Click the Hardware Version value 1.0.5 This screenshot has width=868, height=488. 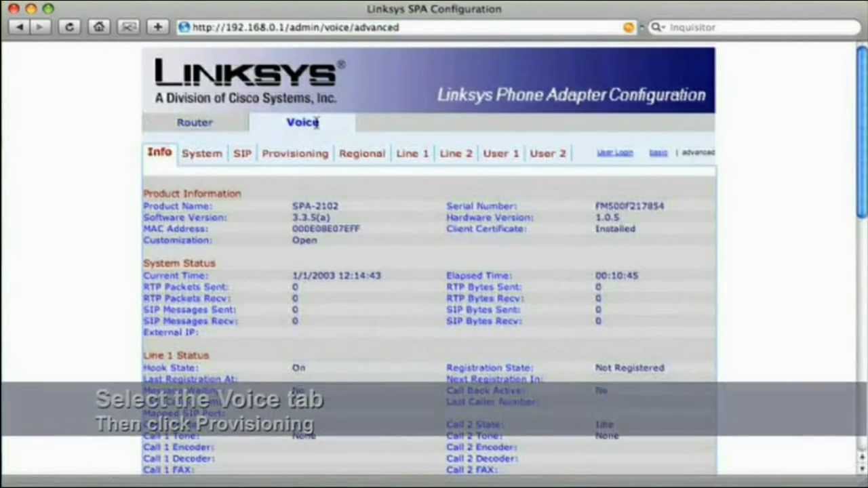(x=607, y=218)
